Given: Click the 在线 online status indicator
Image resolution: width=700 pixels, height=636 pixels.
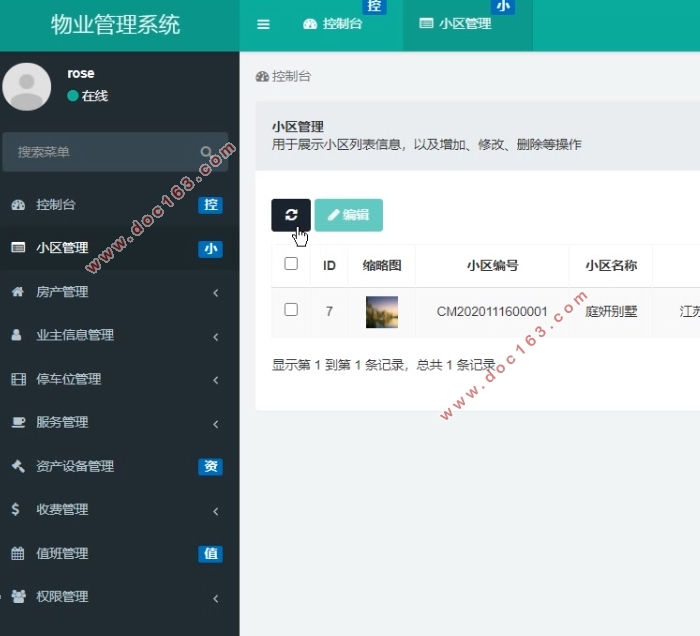Looking at the screenshot, I should click(x=88, y=96).
